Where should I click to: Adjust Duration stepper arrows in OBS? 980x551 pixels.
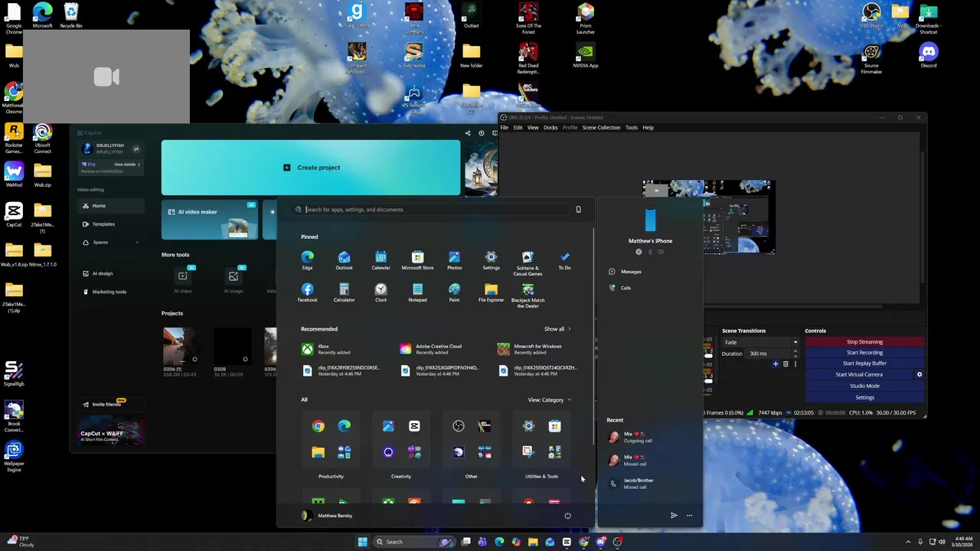pos(795,354)
